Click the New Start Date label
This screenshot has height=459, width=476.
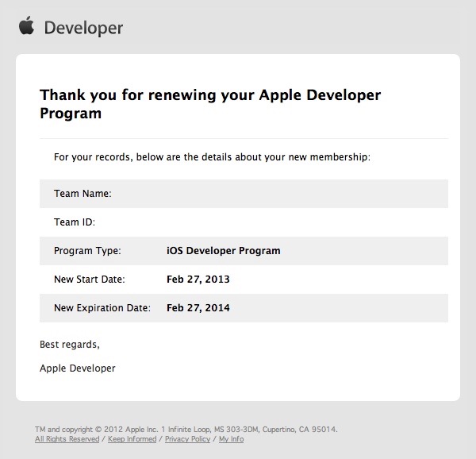click(x=89, y=280)
